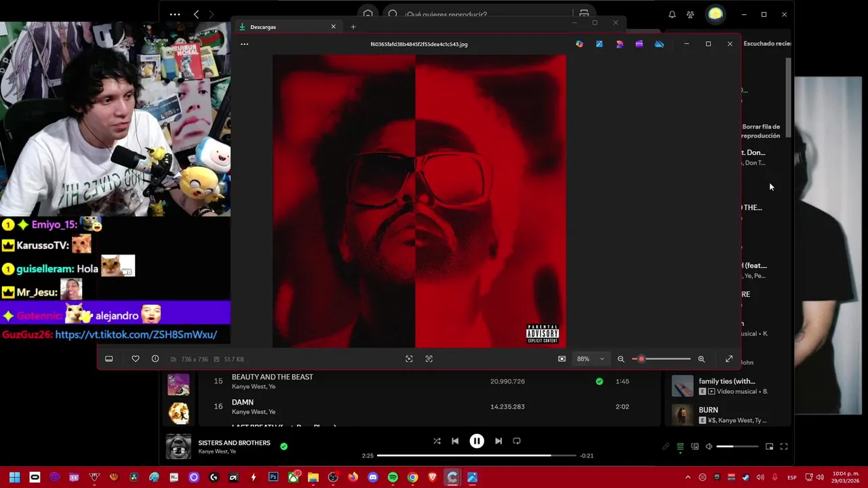Open Spotify notifications bell

pos(672,14)
